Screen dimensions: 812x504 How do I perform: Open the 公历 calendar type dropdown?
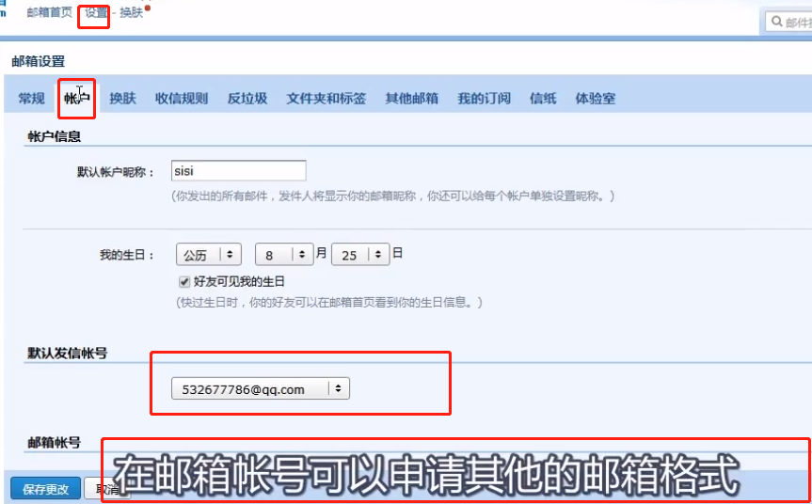[x=208, y=255]
